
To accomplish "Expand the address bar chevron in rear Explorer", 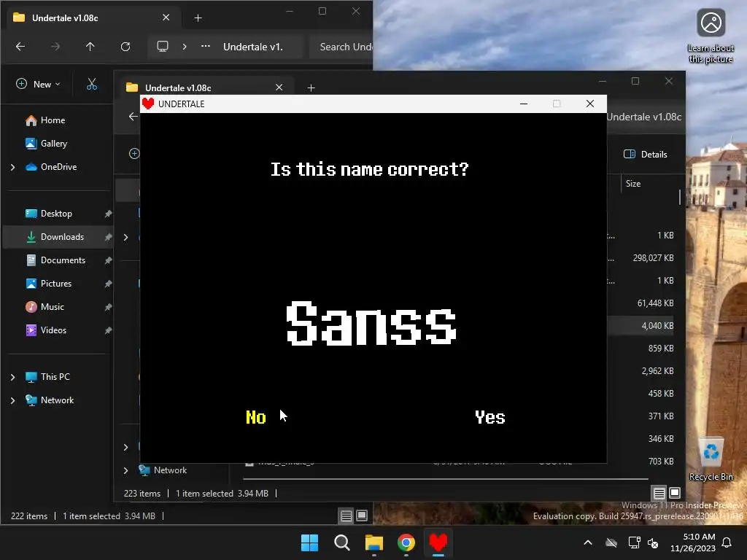I will pyautogui.click(x=185, y=47).
